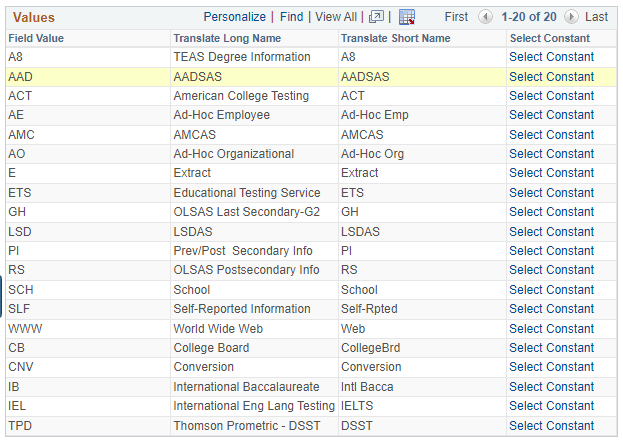623x445 pixels.
Task: Go to First page link
Action: [456, 17]
